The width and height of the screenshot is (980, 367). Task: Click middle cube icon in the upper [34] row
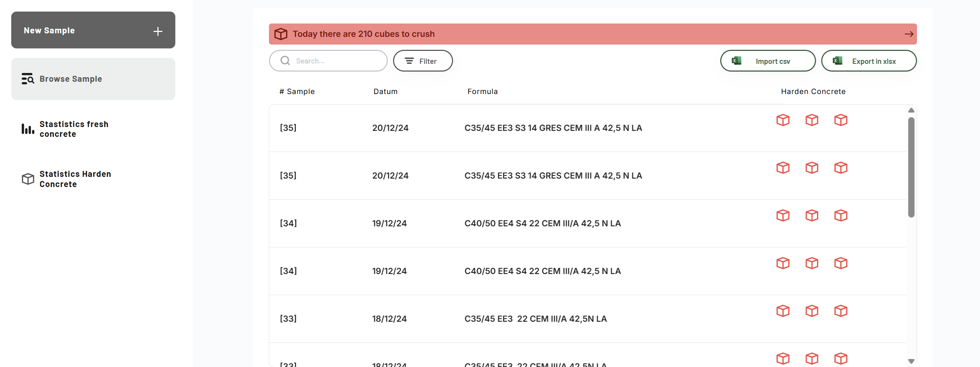(812, 215)
